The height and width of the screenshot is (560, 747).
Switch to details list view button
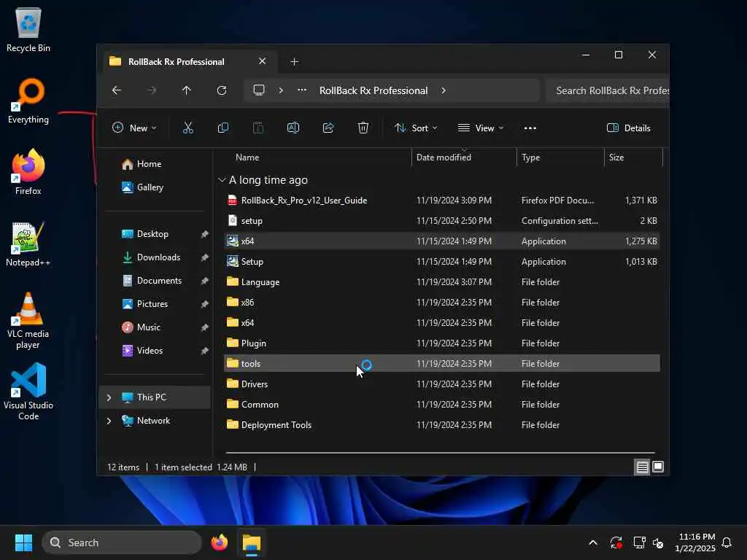642,467
